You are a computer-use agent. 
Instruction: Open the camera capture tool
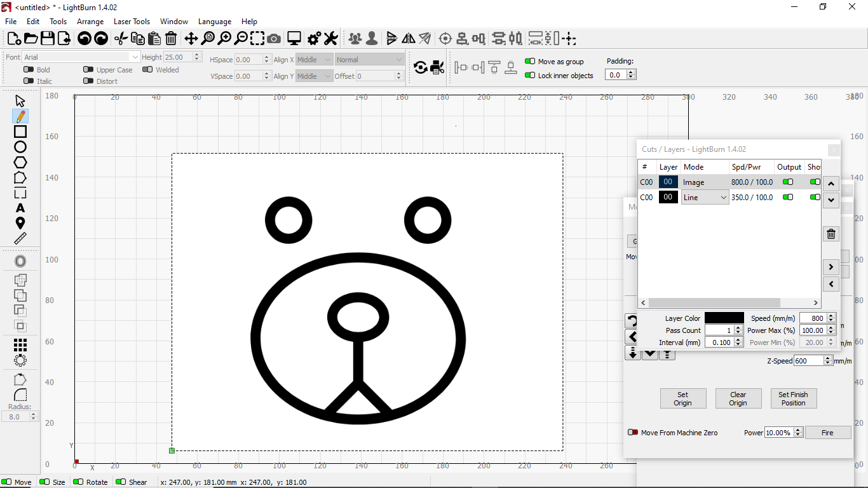point(274,39)
